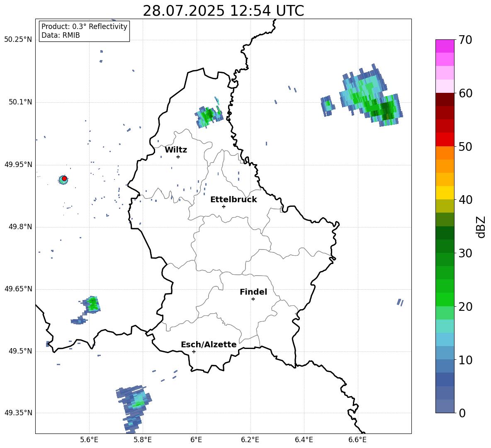The height and width of the screenshot is (448, 491).
Task: Click the dBZ colorbar label
Action: pos(481,227)
